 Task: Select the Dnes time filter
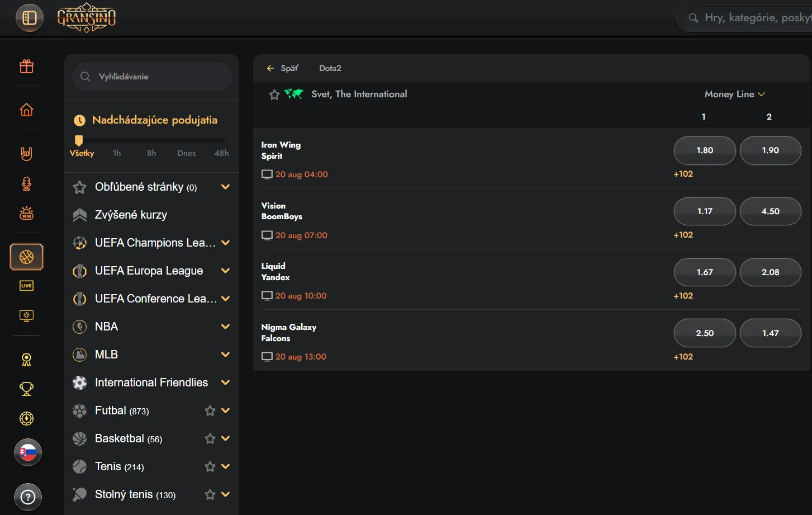[187, 153]
